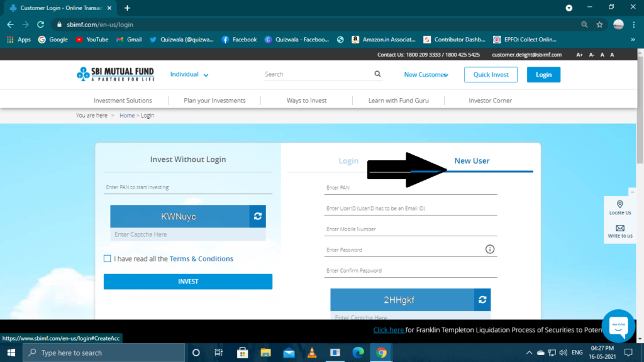The image size is (644, 362).
Task: Click the search magnifier icon in site header
Action: pos(377,74)
